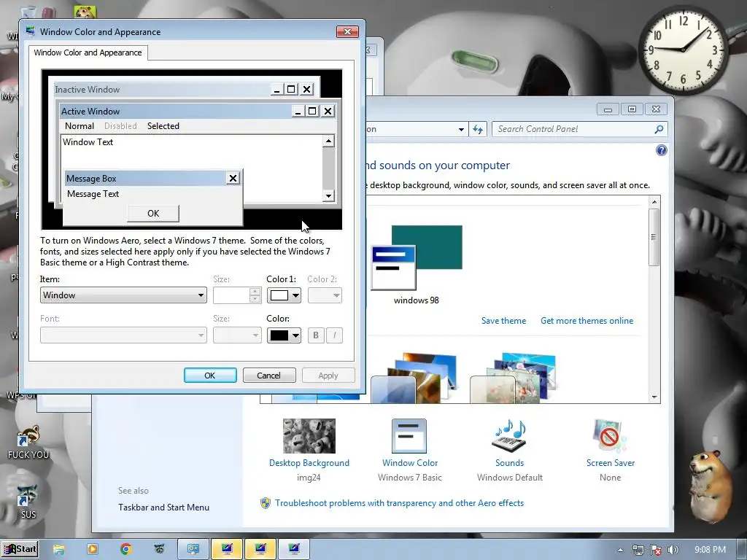Click Selected menu item in preview

click(163, 125)
